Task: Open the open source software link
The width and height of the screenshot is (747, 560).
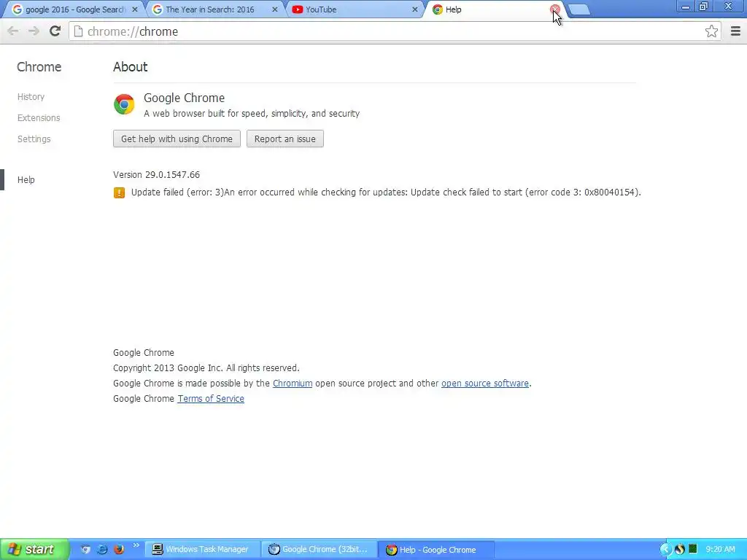Action: coord(485,384)
